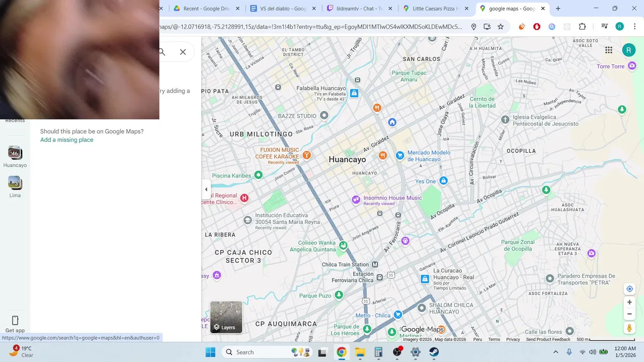The width and height of the screenshot is (644, 362).
Task: Open Street View Pegman control
Action: 629,328
